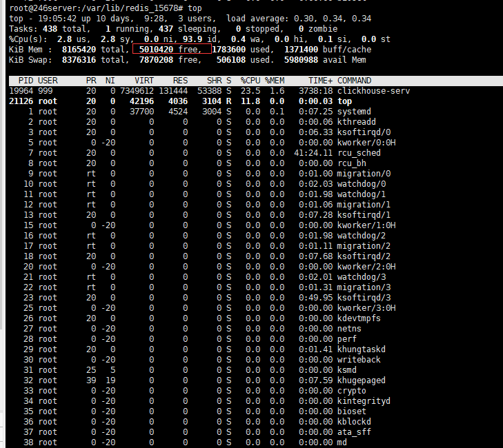This screenshot has width=503, height=448.
Task: Click the 'ksoftirqd/3' process name
Action: (364, 298)
